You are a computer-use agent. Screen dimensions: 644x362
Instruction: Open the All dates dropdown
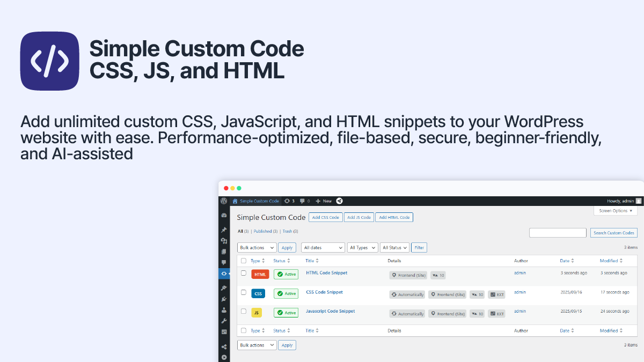pos(323,248)
